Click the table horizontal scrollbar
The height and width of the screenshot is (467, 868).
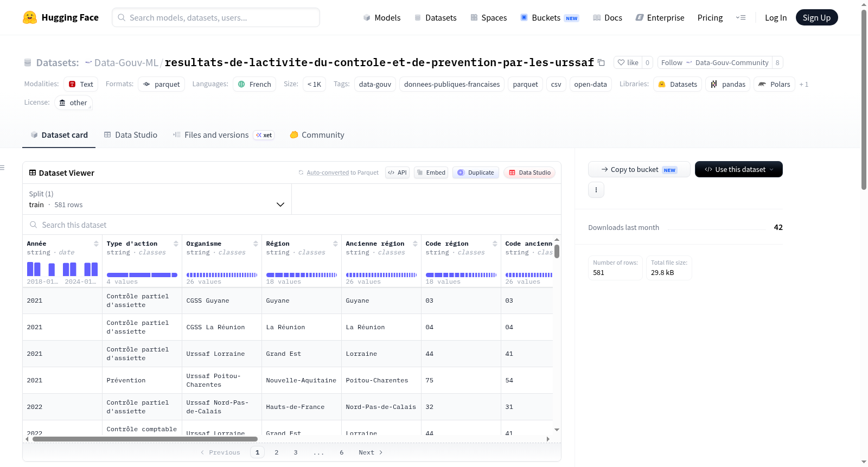[x=145, y=439]
